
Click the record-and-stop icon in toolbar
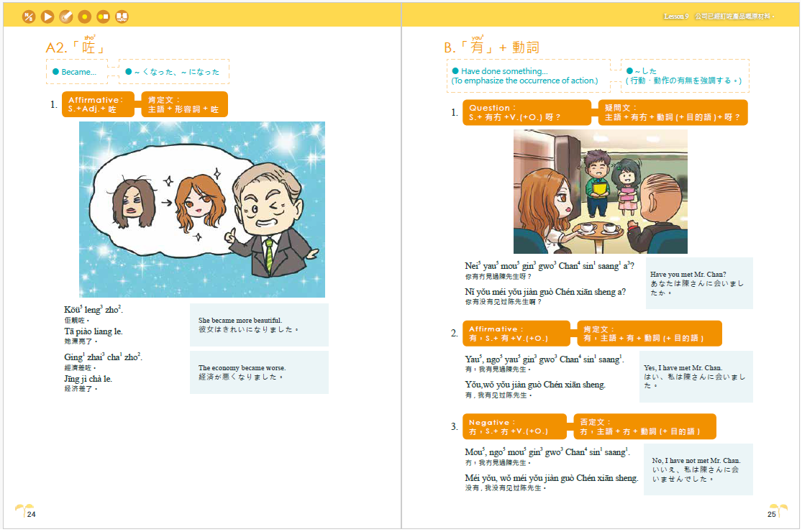click(104, 15)
